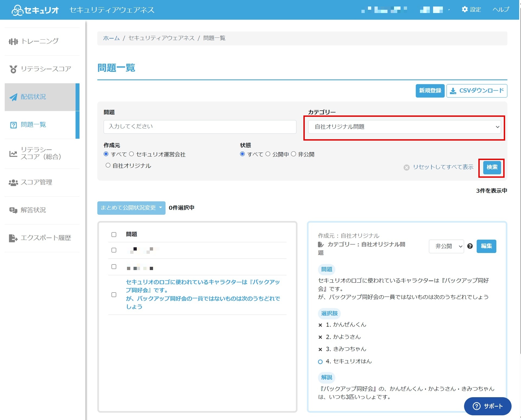521x420 pixels.
Task: Open the user account dropdown in header
Action: pos(435,10)
